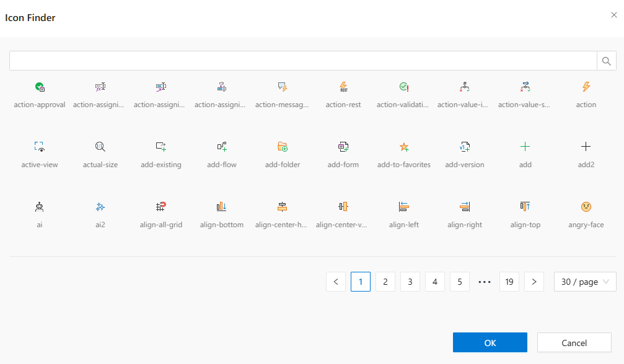Click the pagination ellipsis to skip pages
The image size is (624, 364).
pos(485,282)
